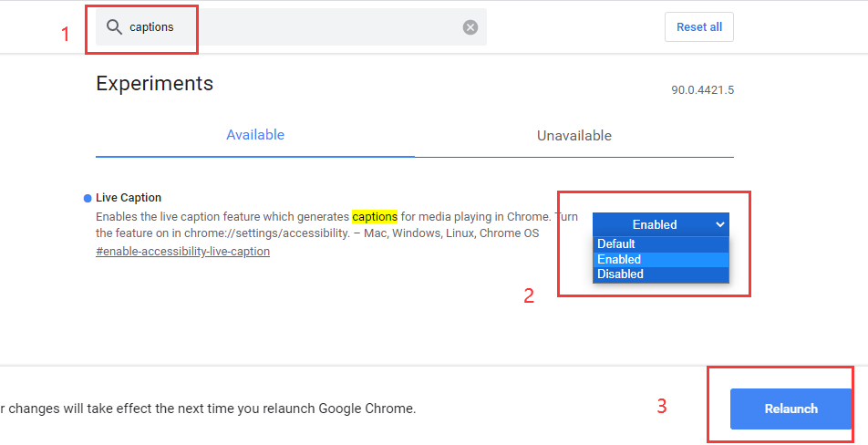Select the highlighted Enabled option in the list
The image size is (868, 445).
[x=661, y=260]
